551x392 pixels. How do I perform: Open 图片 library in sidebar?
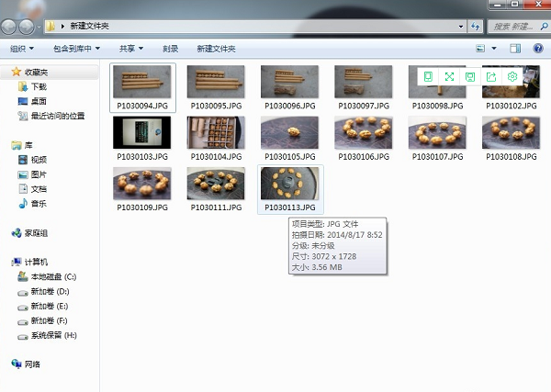(39, 174)
